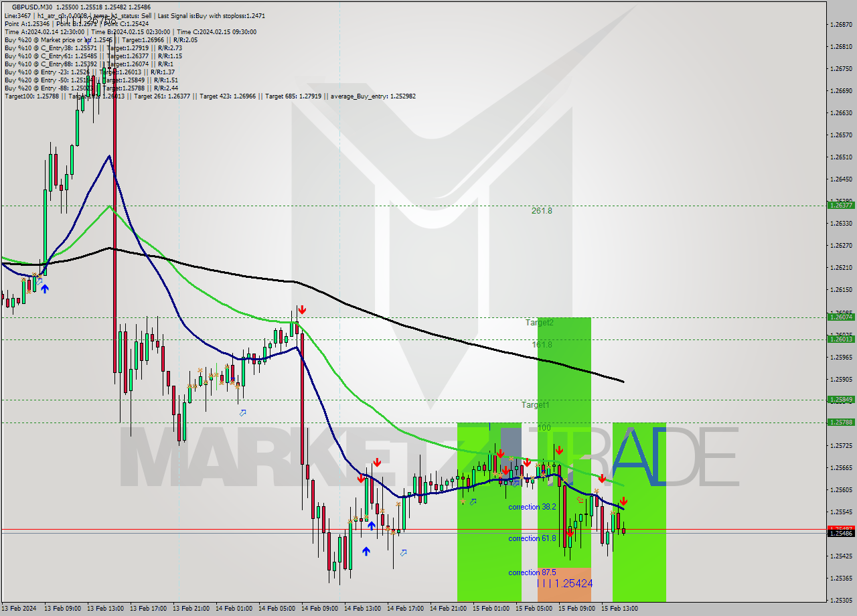857x616 pixels.
Task: Click the current price tag 1.25486
Action: click(841, 534)
